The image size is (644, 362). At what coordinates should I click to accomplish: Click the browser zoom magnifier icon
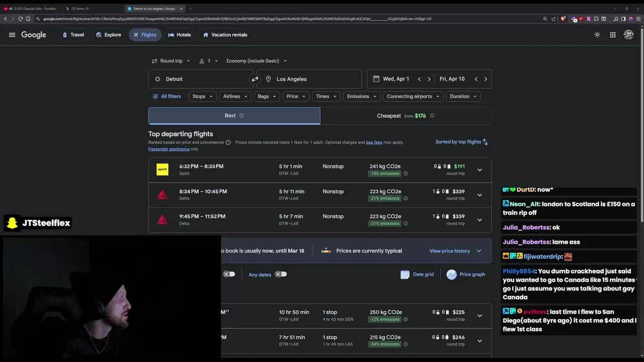pos(545,19)
